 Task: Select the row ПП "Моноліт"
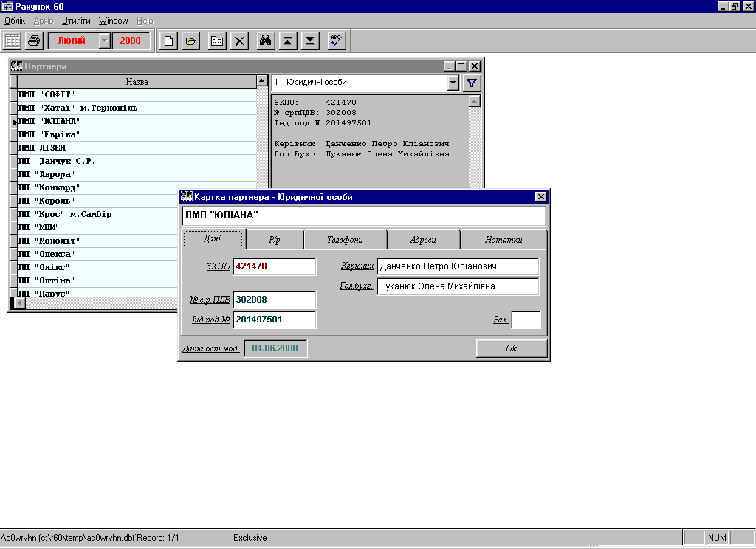[x=98, y=241]
